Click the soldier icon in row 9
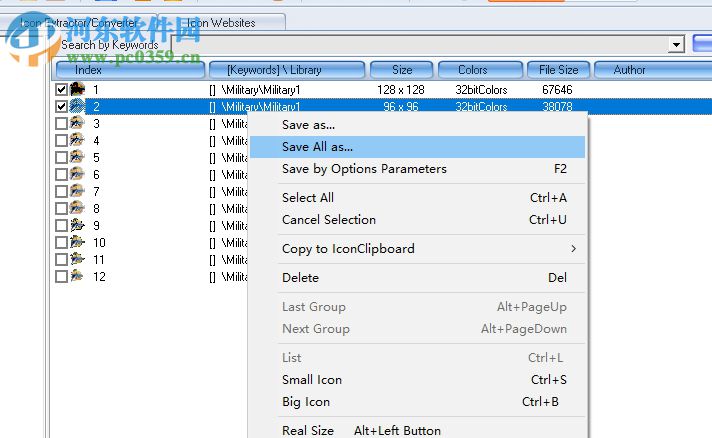This screenshot has height=438, width=712. pos(77,225)
